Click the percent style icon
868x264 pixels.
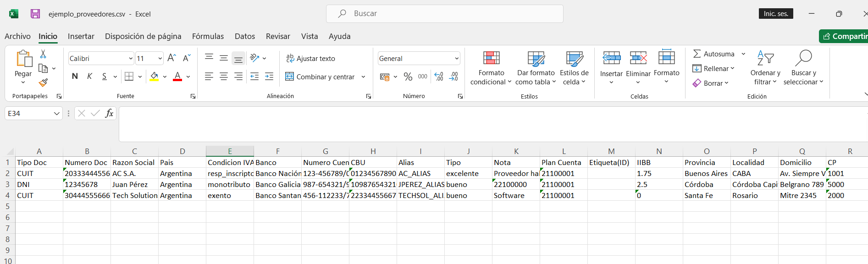[408, 77]
